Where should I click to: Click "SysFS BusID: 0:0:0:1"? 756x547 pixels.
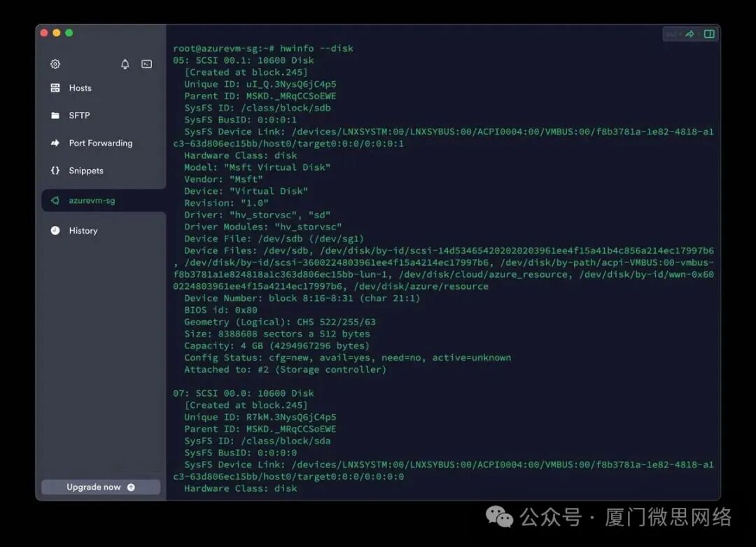click(241, 120)
